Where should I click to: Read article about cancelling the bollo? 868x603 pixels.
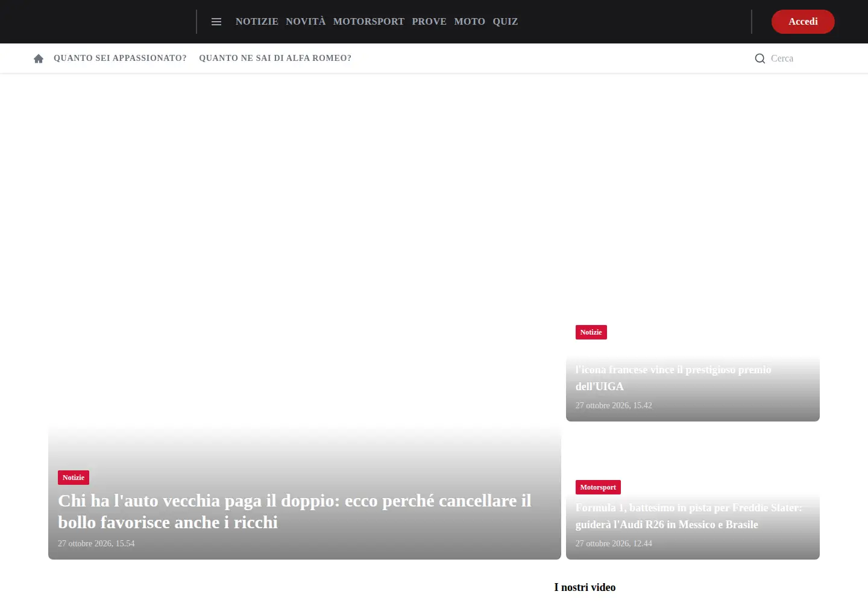click(x=295, y=511)
